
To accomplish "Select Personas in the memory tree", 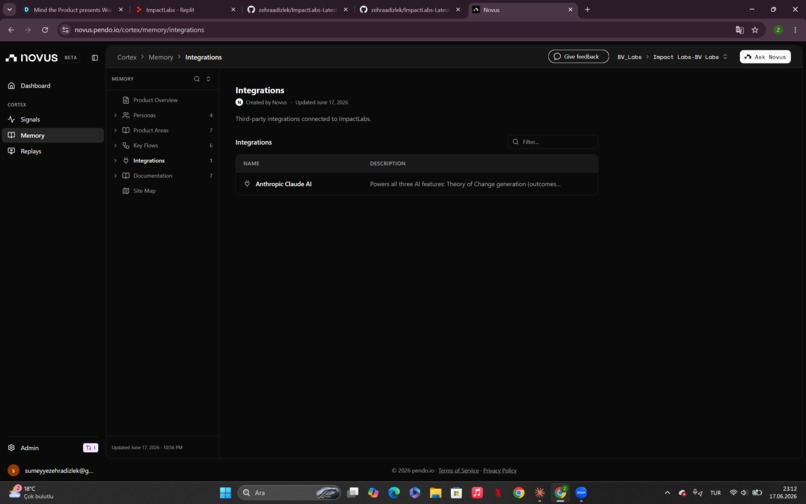I will click(144, 115).
